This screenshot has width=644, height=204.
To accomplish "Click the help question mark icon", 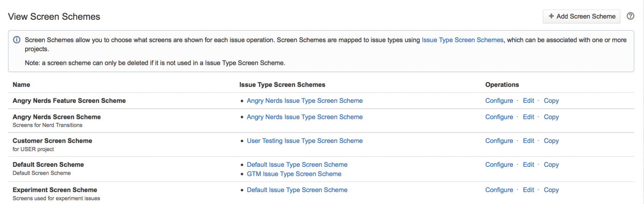I will pyautogui.click(x=630, y=16).
